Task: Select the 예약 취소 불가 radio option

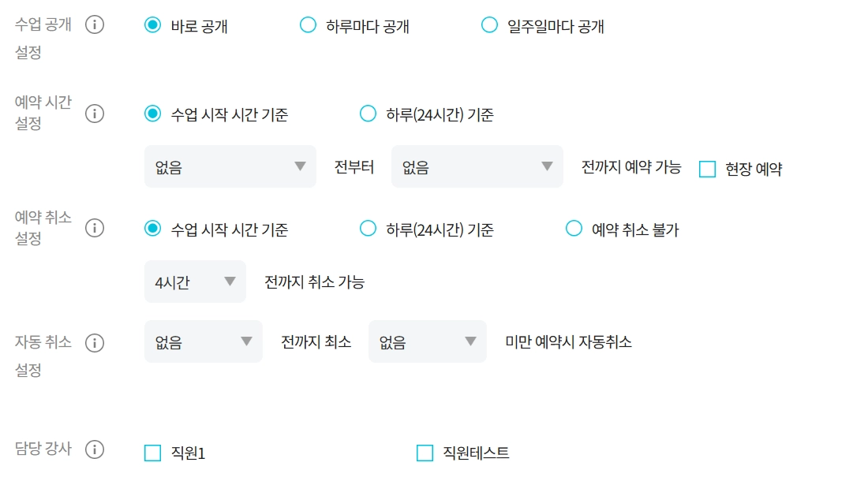Action: tap(574, 229)
